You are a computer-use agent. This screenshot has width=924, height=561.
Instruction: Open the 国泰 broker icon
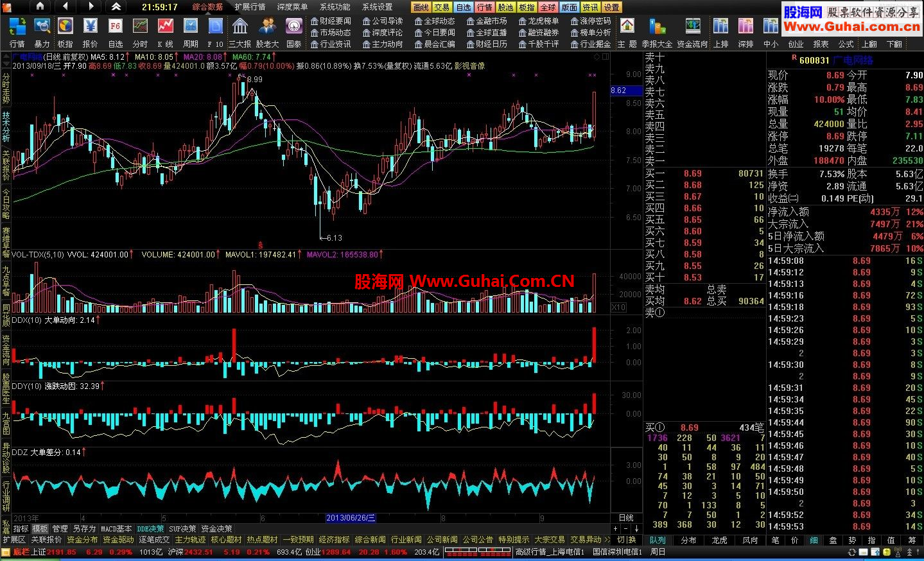pos(294,33)
